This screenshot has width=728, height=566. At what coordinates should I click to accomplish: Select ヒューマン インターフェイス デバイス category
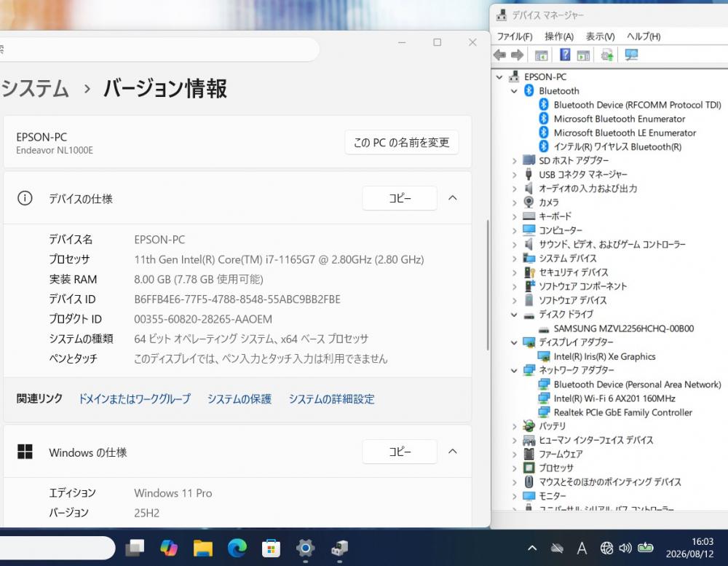596,440
